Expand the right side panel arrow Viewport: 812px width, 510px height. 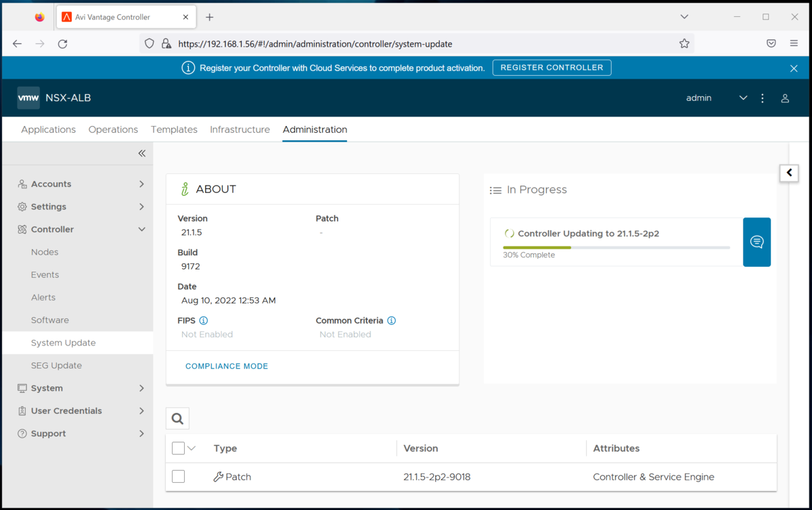pyautogui.click(x=789, y=173)
